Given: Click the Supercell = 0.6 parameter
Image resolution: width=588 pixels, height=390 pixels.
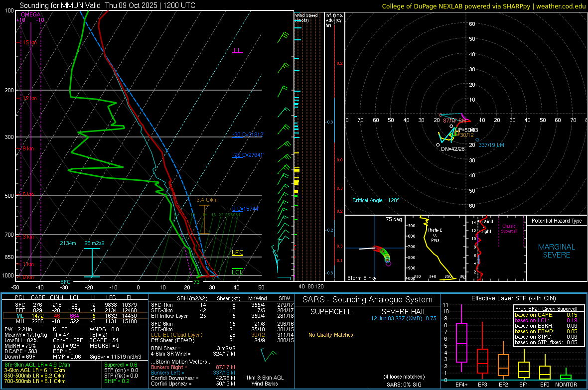Looking at the screenshot, I should point(121,365).
